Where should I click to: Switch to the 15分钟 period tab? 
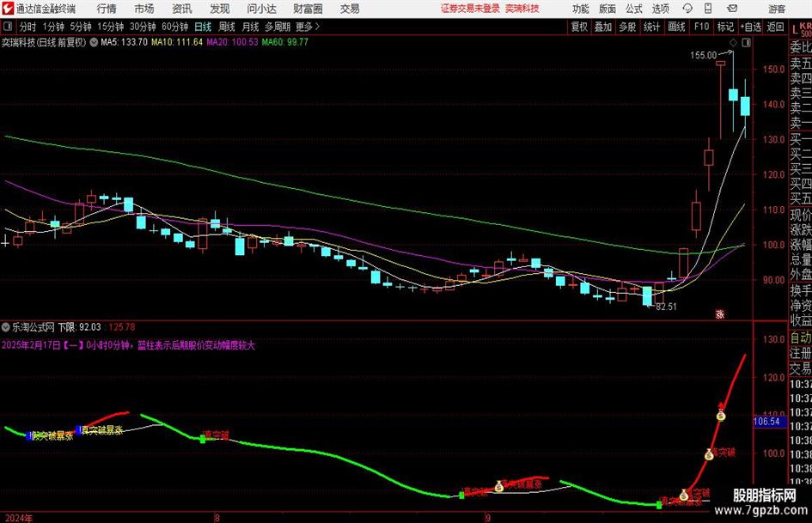click(111, 27)
